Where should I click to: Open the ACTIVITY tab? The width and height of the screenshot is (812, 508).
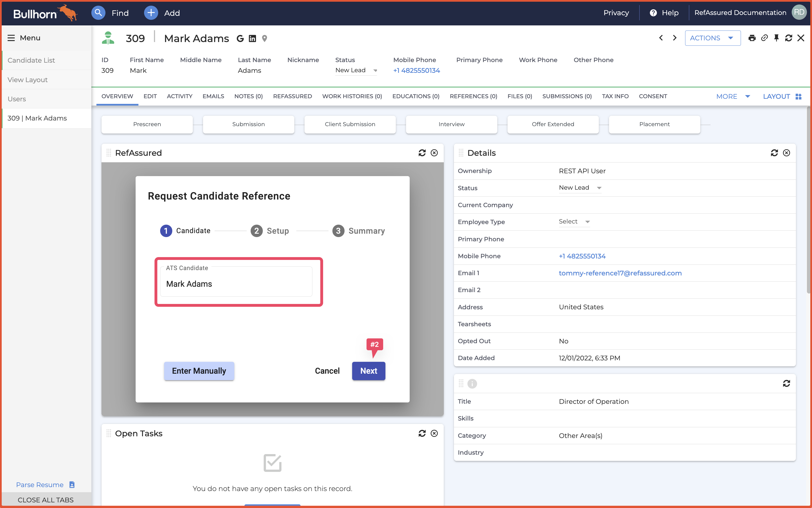click(x=180, y=97)
